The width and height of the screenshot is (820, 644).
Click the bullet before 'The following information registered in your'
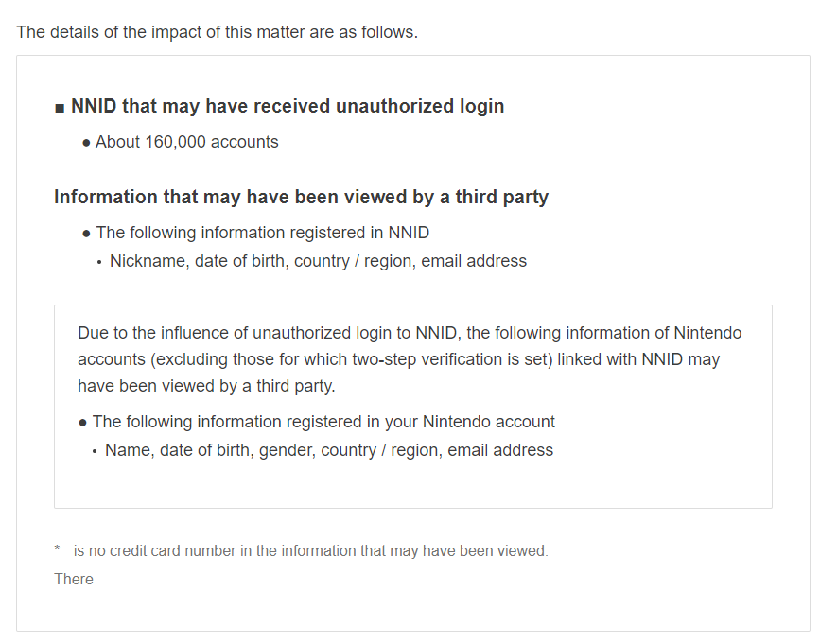pyautogui.click(x=82, y=423)
